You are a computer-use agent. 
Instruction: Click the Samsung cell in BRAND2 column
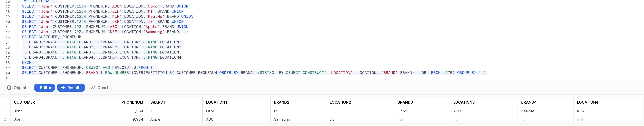click(282, 119)
